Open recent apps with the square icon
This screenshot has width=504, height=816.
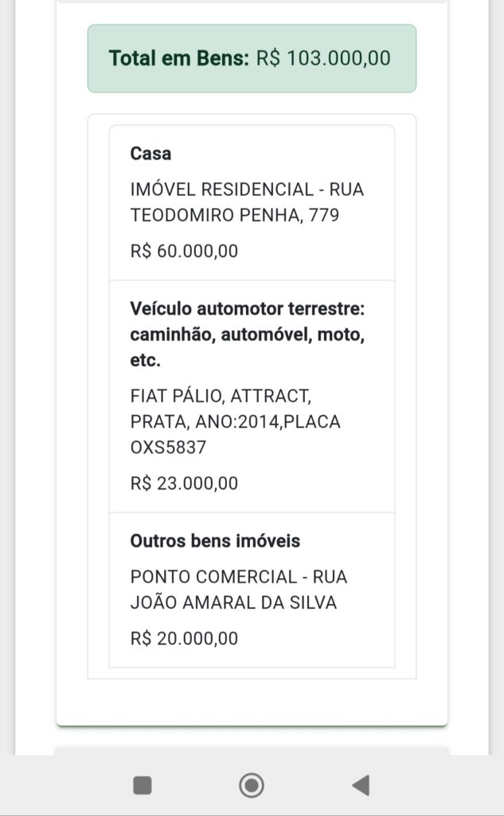click(x=143, y=786)
